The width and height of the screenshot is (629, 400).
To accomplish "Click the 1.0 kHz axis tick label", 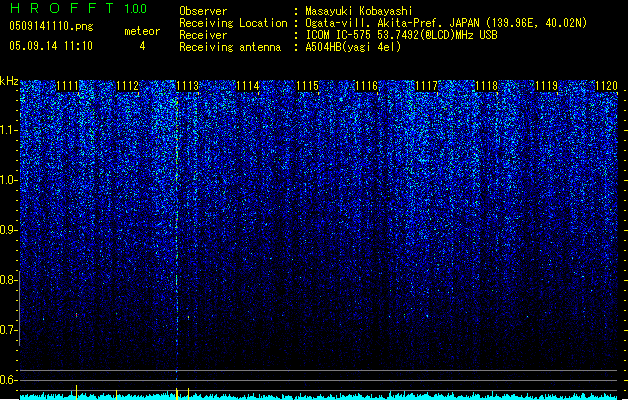I will click(x=8, y=180).
